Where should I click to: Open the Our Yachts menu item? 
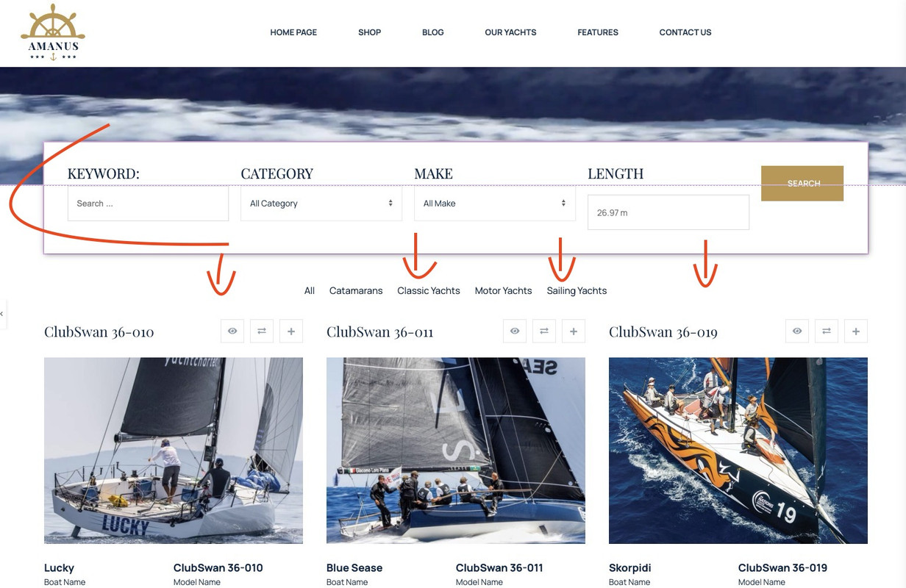coord(510,32)
